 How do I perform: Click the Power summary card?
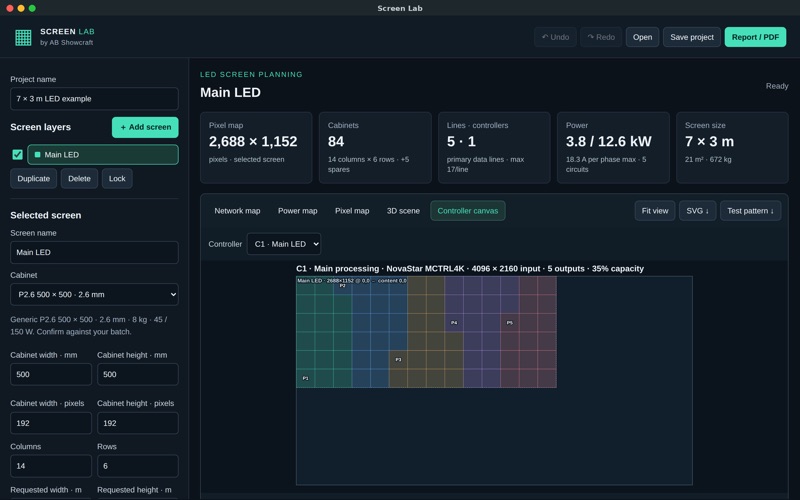tap(613, 147)
